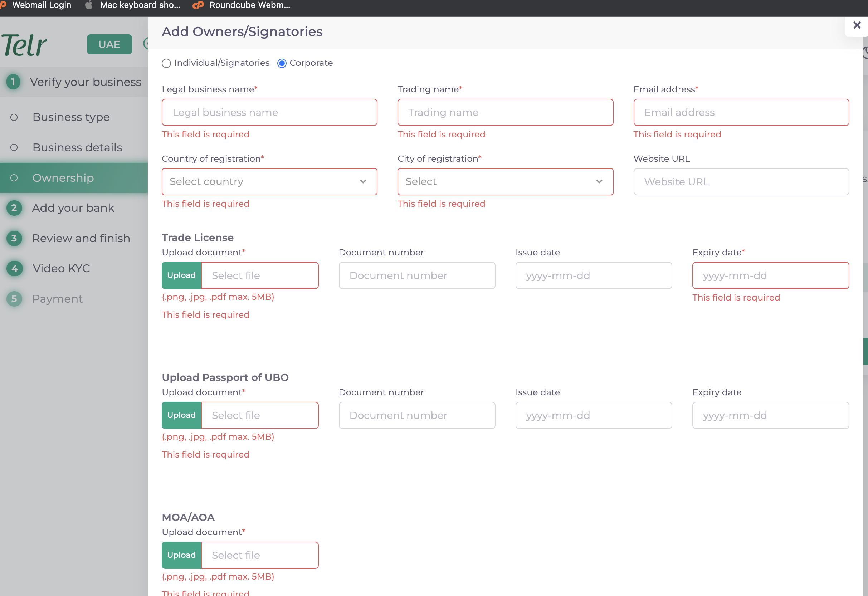Expand the City of registration select
Viewport: 868px width, 596px height.
click(x=505, y=182)
